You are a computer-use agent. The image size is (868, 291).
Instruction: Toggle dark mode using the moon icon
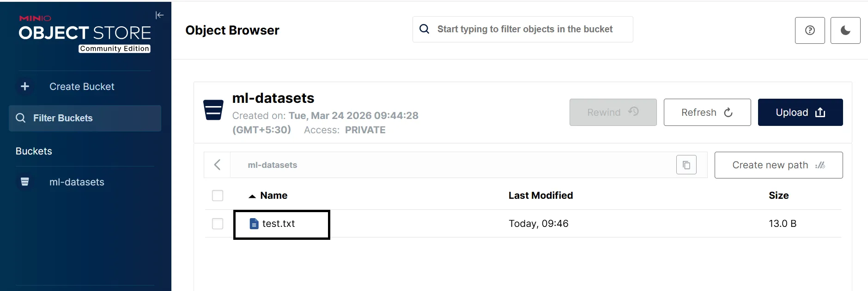point(846,30)
